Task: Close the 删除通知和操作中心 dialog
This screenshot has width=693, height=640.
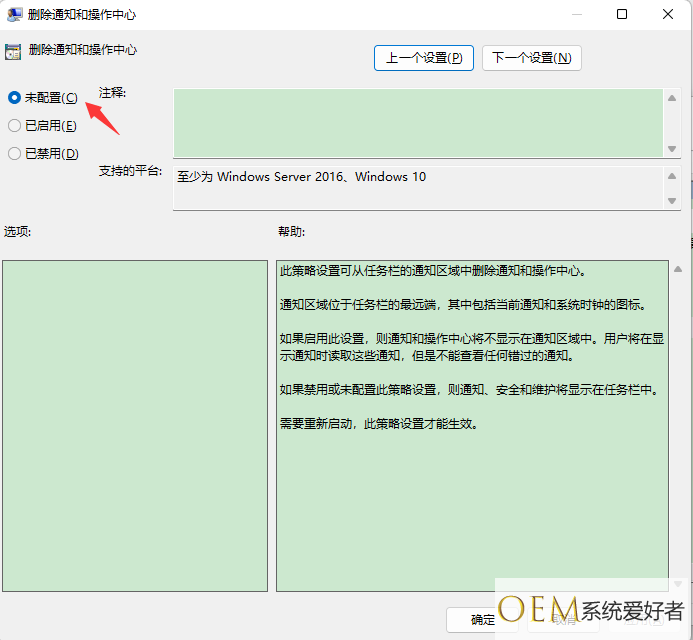Action: pyautogui.click(x=668, y=15)
